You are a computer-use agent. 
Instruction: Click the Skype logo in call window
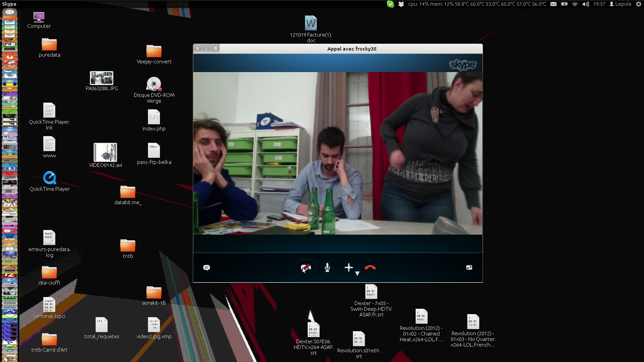(x=463, y=64)
